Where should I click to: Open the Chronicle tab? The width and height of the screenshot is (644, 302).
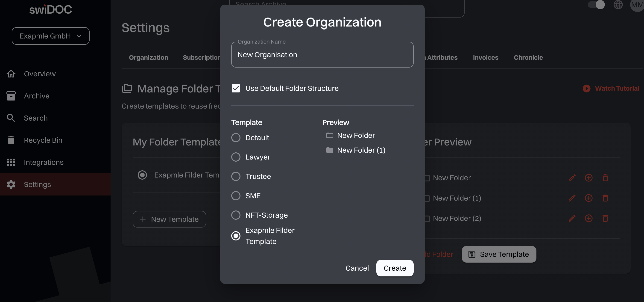(528, 57)
